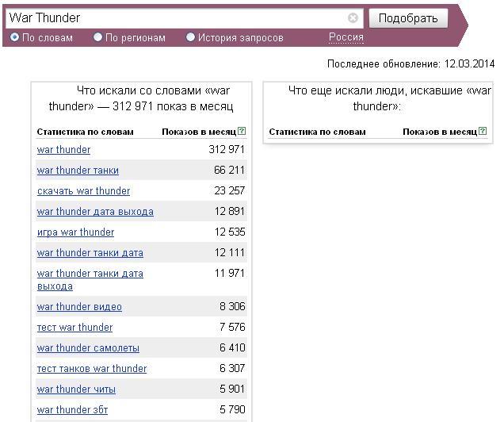Click the «war thunder збт» link

(72, 410)
